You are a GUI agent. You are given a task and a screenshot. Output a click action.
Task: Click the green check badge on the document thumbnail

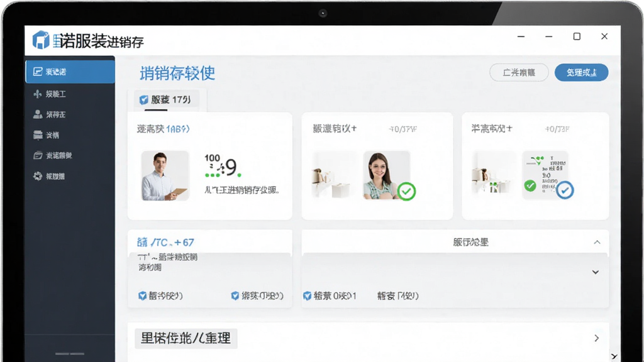coord(530,185)
